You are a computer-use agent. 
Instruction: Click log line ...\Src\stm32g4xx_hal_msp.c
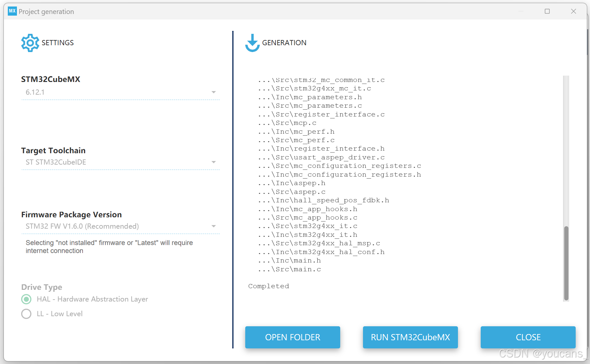(319, 243)
